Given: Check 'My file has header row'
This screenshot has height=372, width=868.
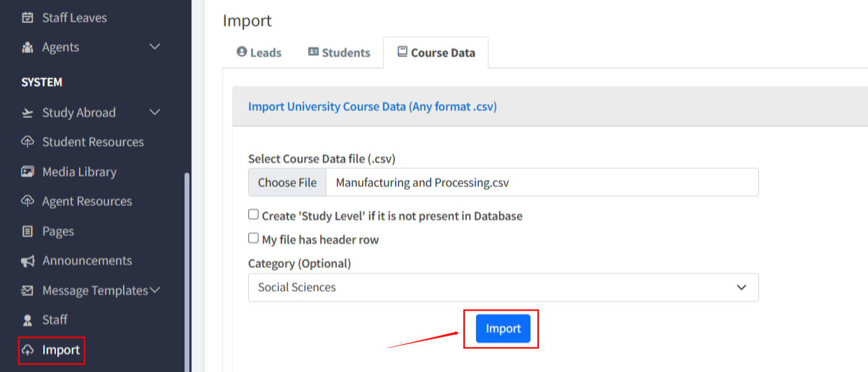Looking at the screenshot, I should click(254, 239).
